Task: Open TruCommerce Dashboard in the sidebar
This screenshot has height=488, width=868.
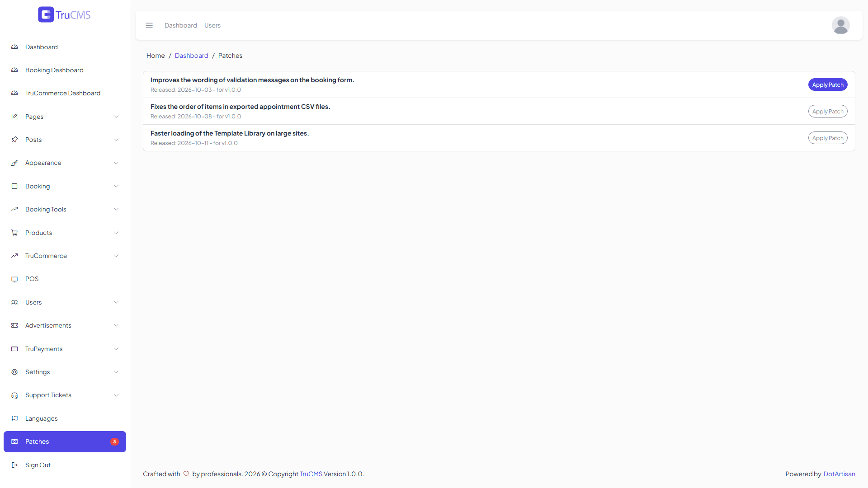Action: tap(65, 93)
